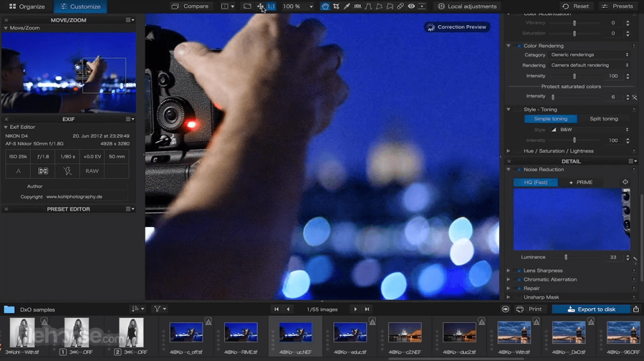Click the Export to disk button

(591, 309)
